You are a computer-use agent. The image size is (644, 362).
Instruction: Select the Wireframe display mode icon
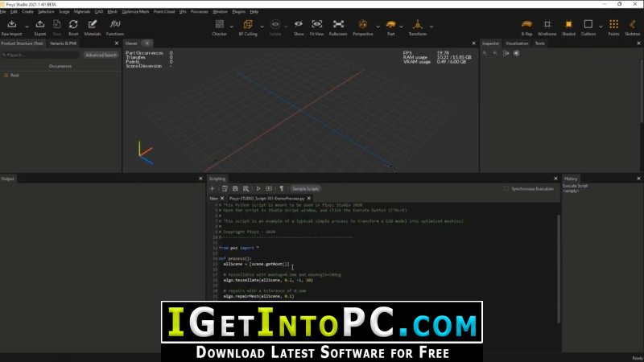pos(547,25)
